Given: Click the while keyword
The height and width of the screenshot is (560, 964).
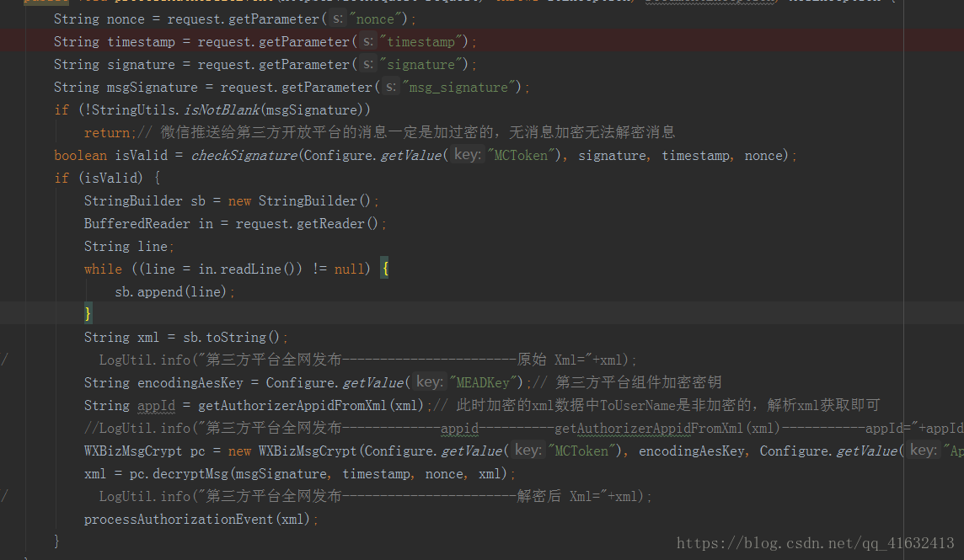Looking at the screenshot, I should (104, 269).
